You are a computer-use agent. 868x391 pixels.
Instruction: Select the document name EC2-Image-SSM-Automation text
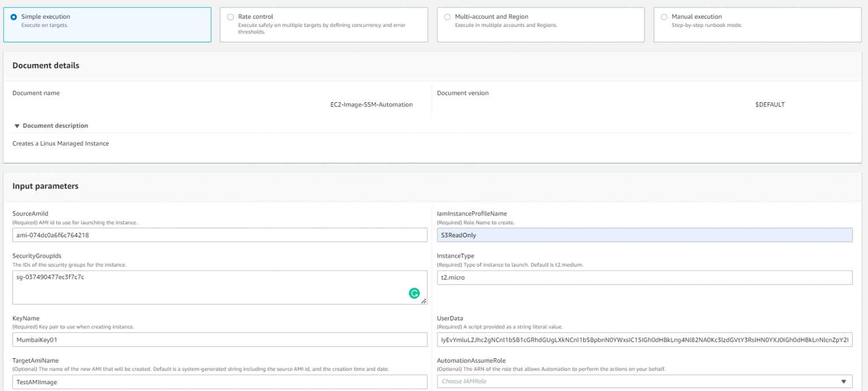372,105
